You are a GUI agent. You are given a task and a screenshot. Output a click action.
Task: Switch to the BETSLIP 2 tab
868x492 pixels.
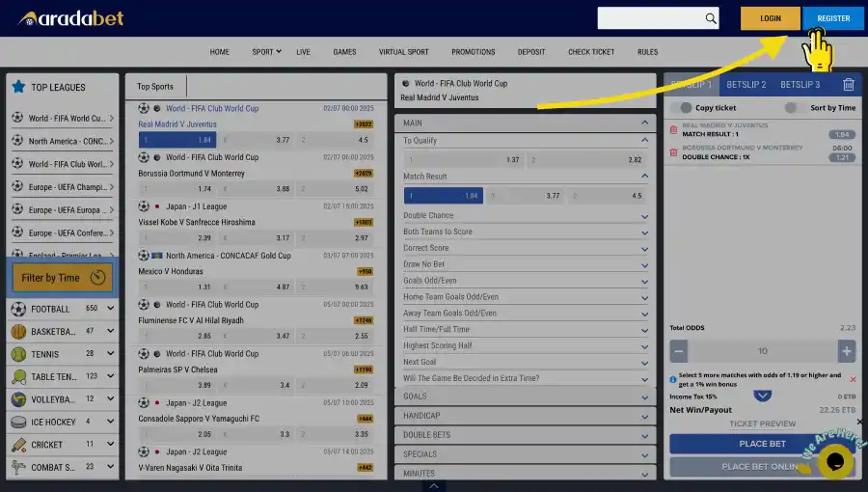746,85
